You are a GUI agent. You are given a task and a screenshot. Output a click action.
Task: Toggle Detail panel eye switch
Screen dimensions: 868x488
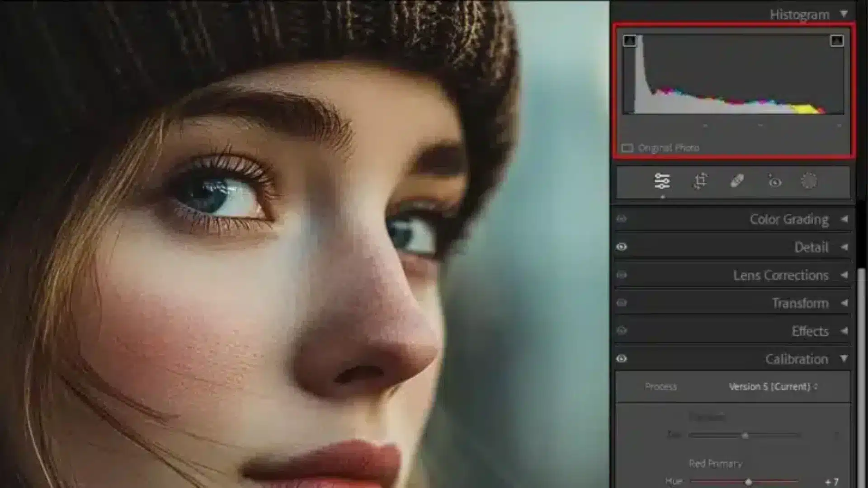pyautogui.click(x=622, y=247)
